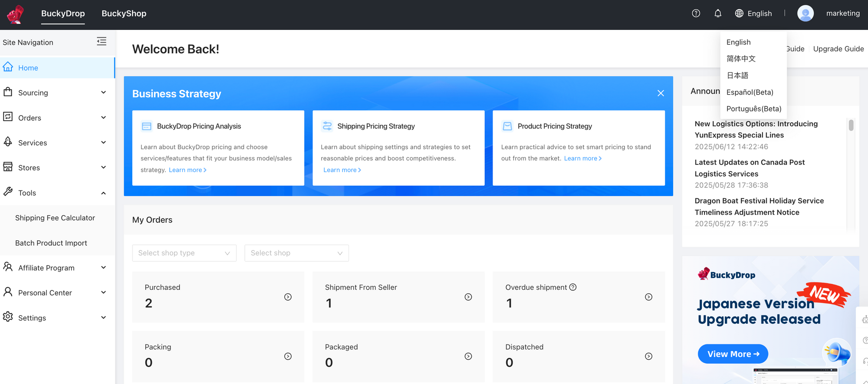
Task: Collapse the Tools menu chevron
Action: pyautogui.click(x=103, y=193)
